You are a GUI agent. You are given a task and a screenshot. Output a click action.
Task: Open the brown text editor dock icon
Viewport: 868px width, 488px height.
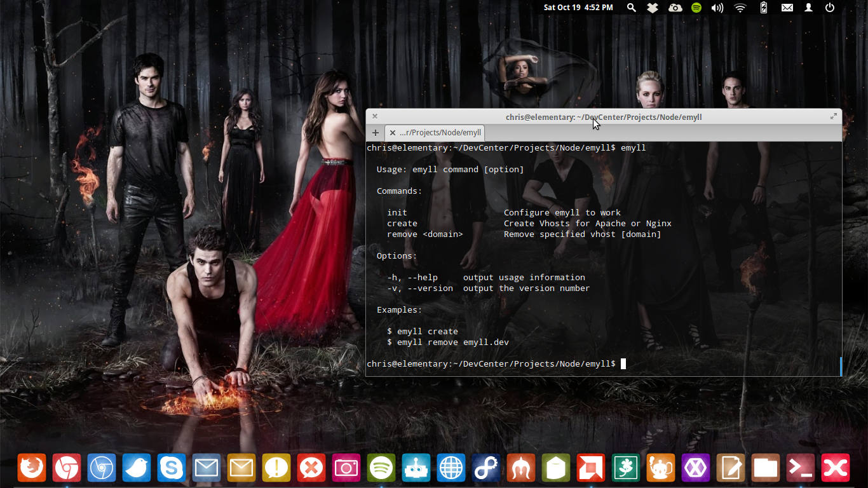tap(731, 468)
